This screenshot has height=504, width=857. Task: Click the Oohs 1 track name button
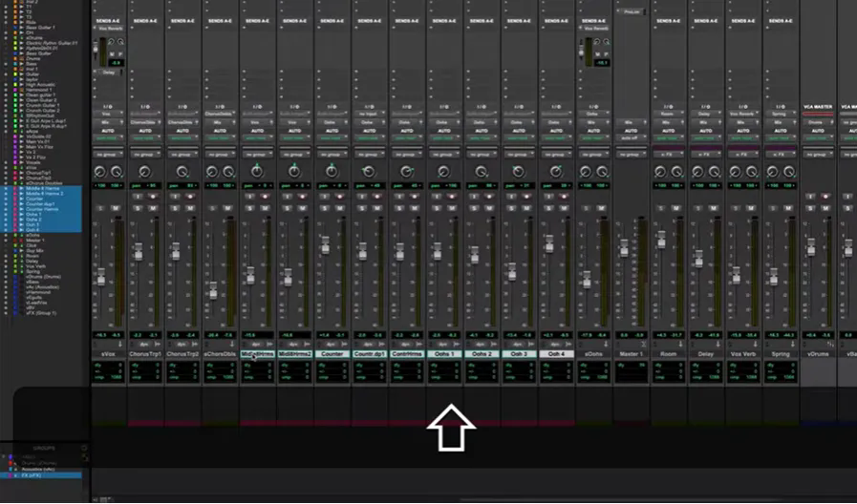[x=444, y=354]
